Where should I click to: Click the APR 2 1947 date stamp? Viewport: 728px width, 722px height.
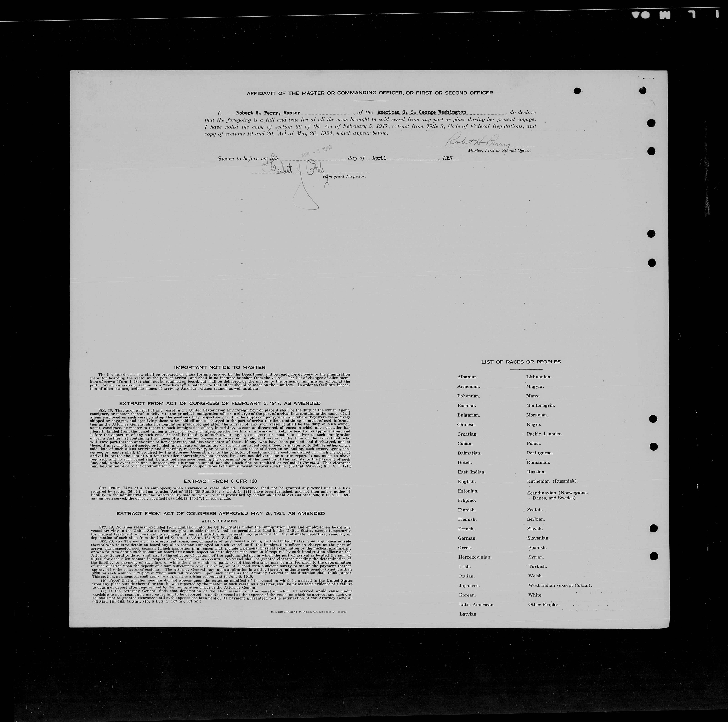pyautogui.click(x=316, y=151)
